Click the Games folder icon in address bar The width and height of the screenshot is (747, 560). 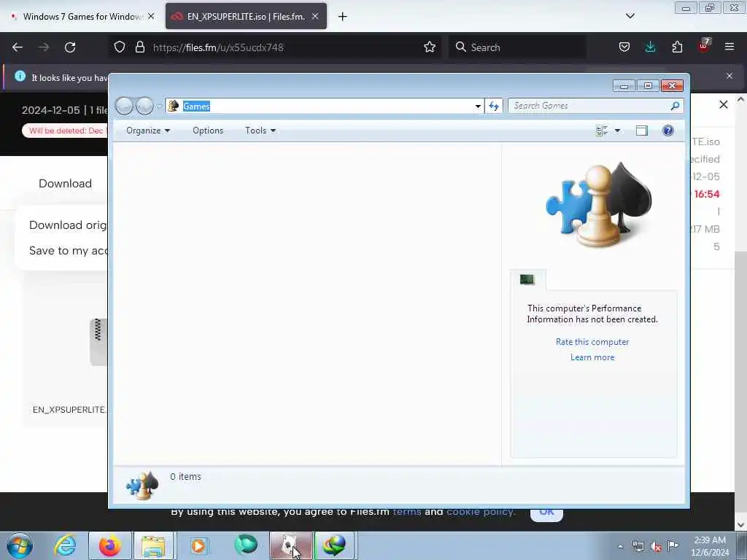174,106
